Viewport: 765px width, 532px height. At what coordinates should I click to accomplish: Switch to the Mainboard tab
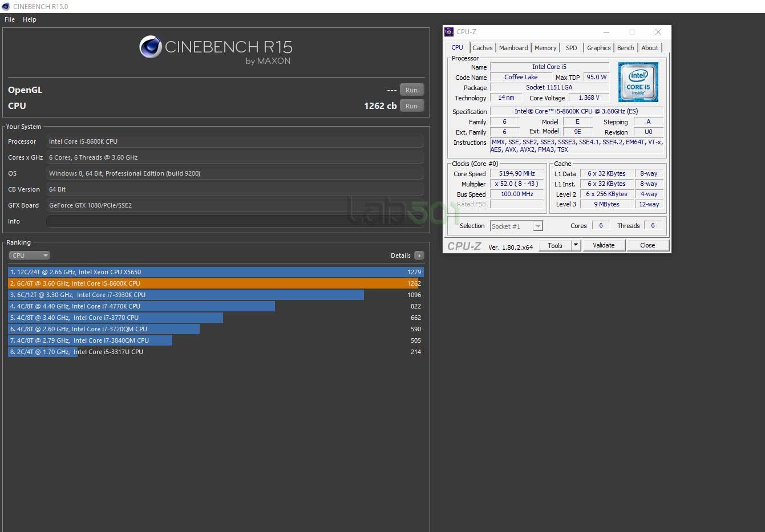click(x=513, y=48)
